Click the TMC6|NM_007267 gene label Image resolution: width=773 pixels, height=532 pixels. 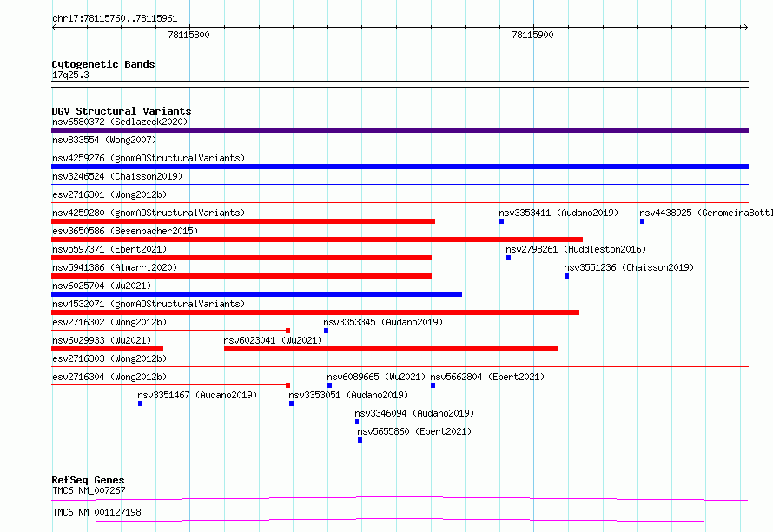pyautogui.click(x=89, y=490)
